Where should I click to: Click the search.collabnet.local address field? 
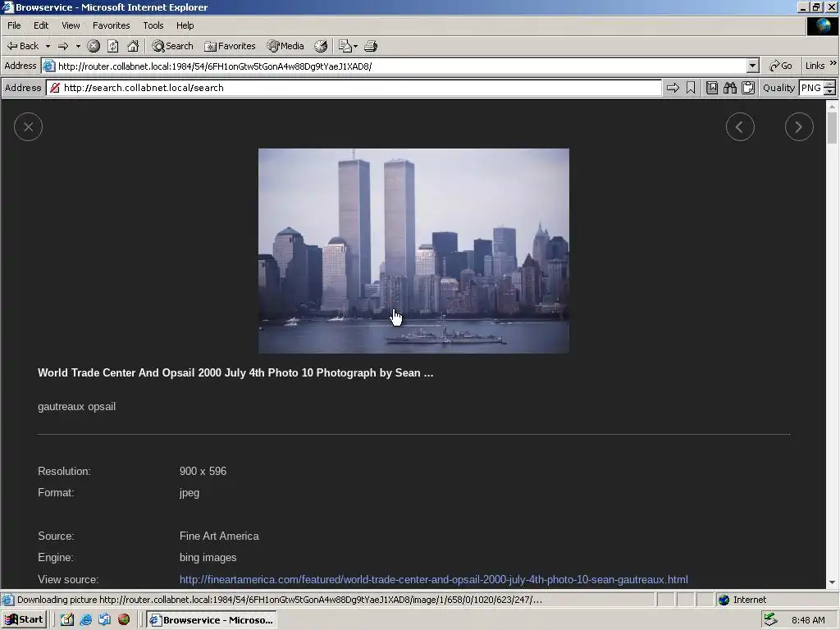[354, 88]
